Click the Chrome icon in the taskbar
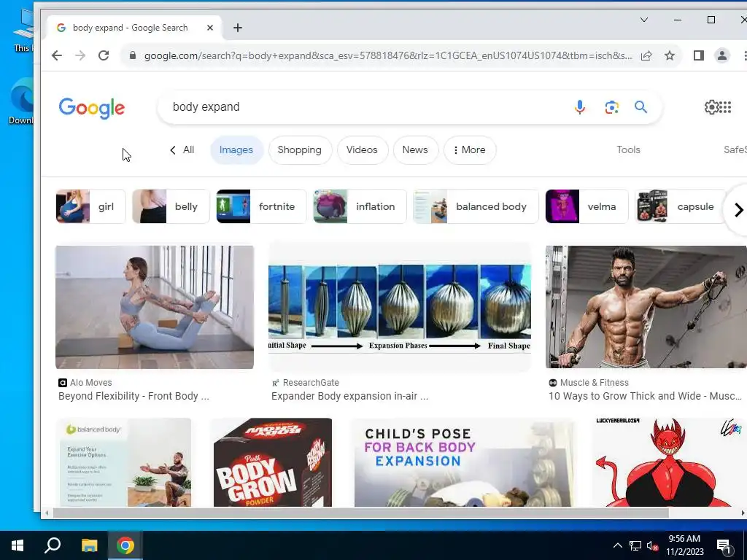This screenshot has height=560, width=747. tap(125, 545)
